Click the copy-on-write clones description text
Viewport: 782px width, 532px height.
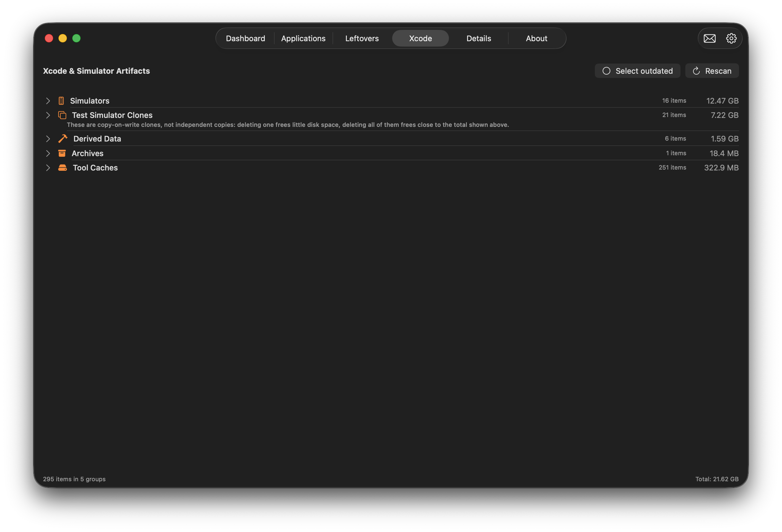coord(288,125)
